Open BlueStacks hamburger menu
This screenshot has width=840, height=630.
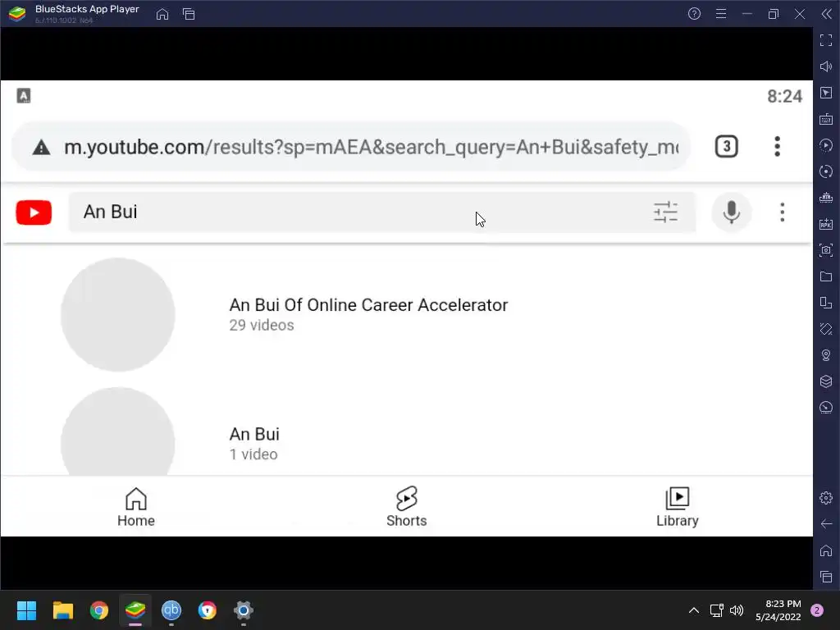pyautogui.click(x=721, y=14)
